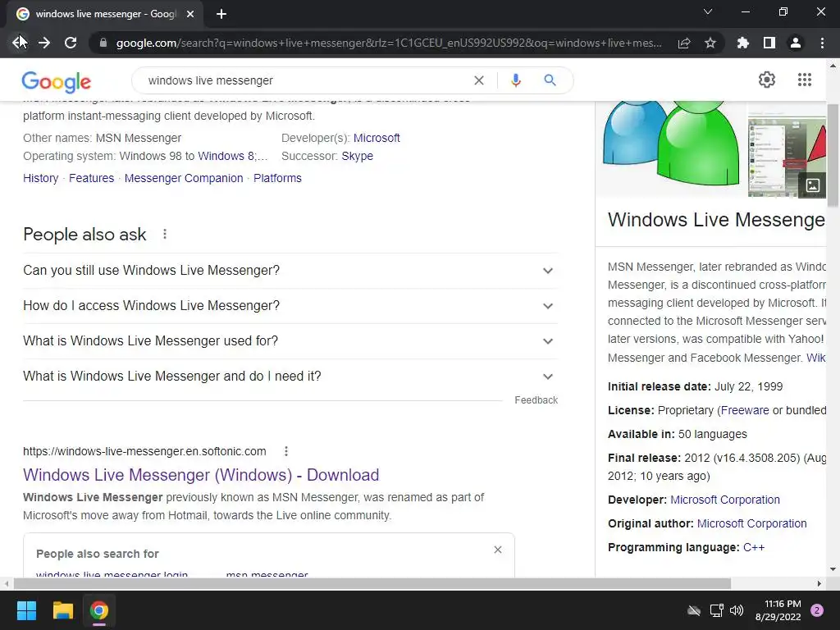The image size is (840, 630).
Task: Open the Windows Start button
Action: click(26, 610)
